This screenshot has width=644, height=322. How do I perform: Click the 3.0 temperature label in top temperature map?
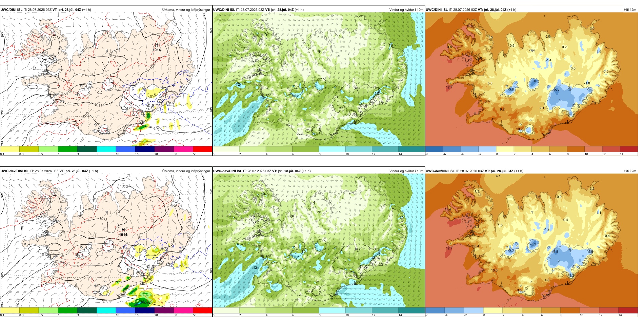pos(592,28)
